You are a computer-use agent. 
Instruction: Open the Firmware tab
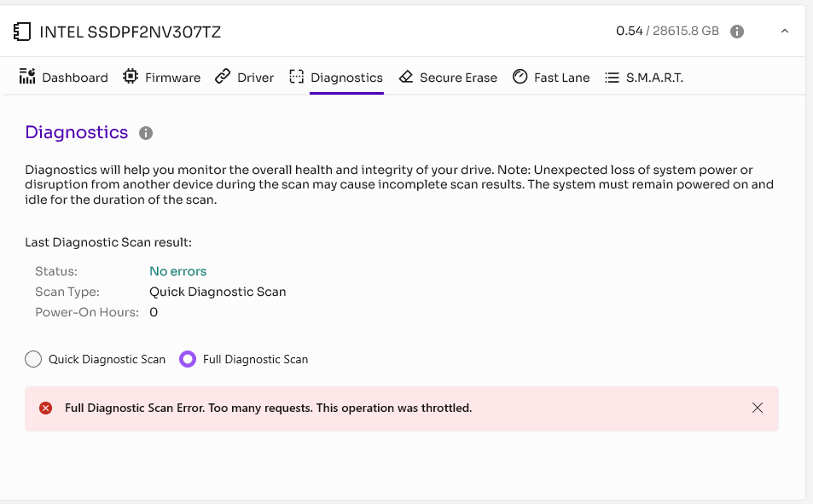click(172, 78)
